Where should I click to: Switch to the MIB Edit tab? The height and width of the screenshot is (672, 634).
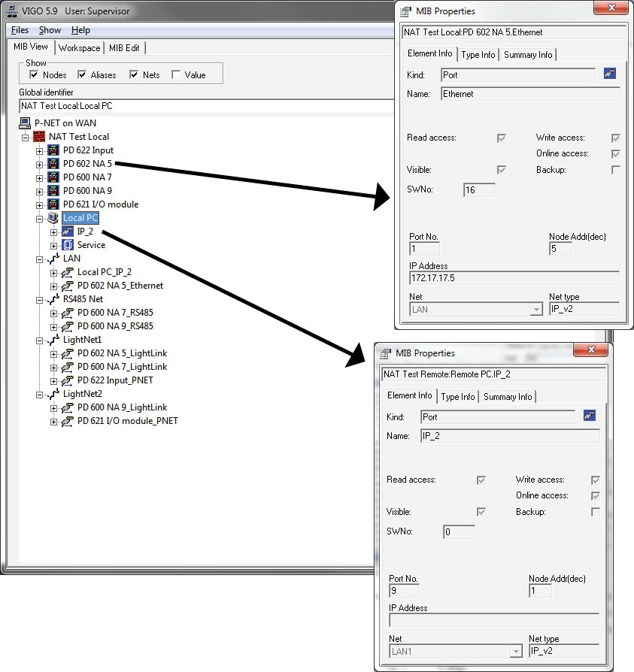point(124,48)
